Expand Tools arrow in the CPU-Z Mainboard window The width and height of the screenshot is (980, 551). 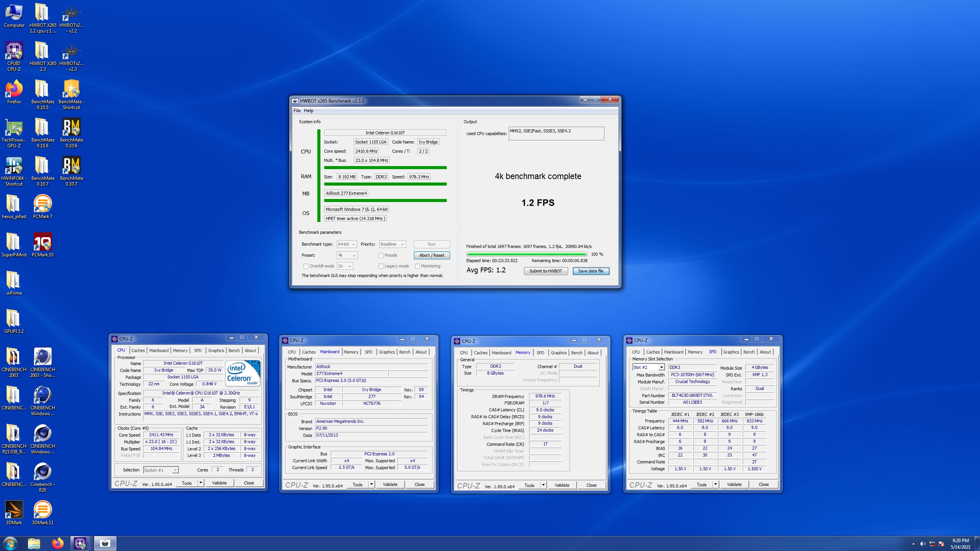371,484
